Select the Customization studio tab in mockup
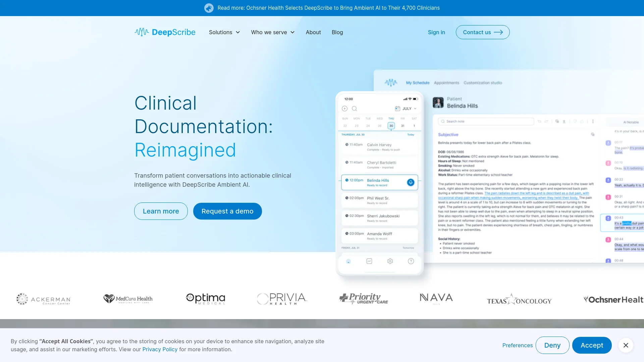 [483, 83]
